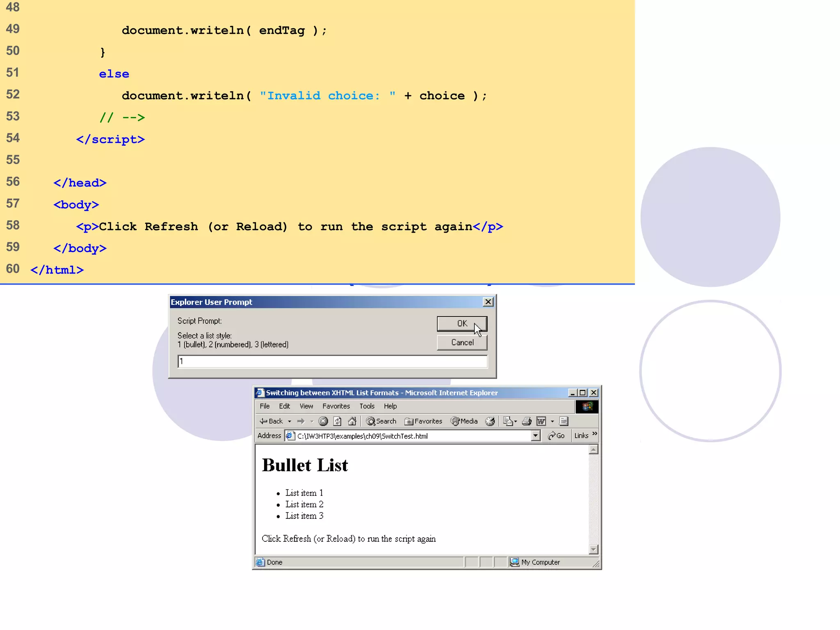Go to Home via the house icon
This screenshot has width=840, height=630.
[352, 421]
